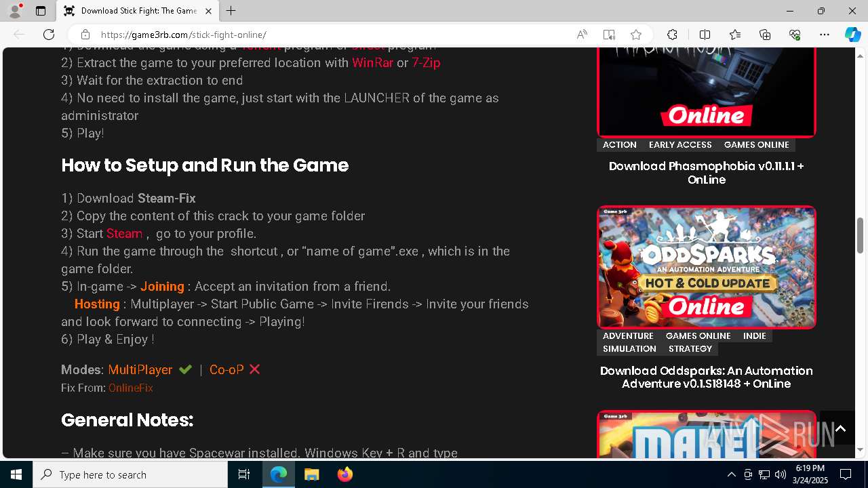The image size is (868, 488).
Task: Click the scroll-to-top arrow button
Action: [840, 428]
